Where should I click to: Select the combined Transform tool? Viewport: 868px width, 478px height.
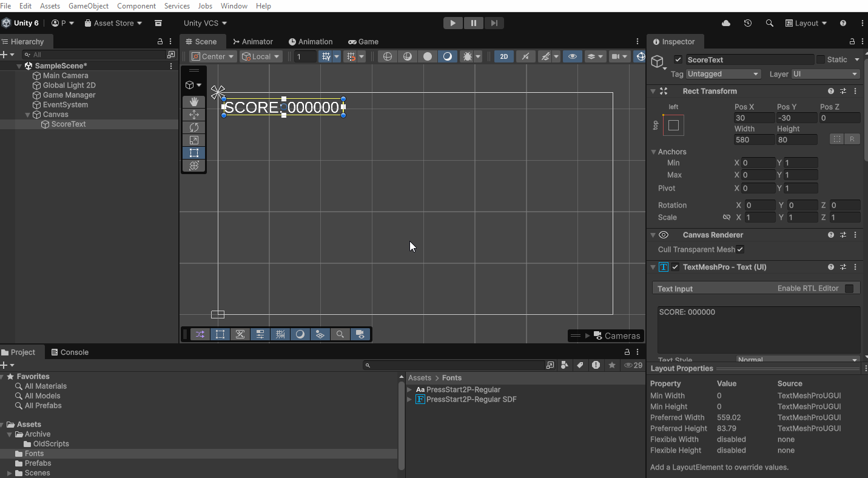194,166
